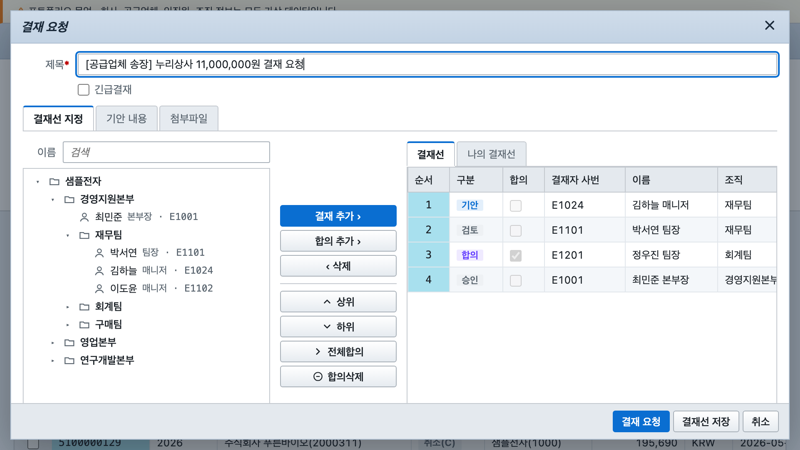Viewport: 800px width, 450px height.
Task: Click 김하늘 매니저 cell in approval table
Action: tap(671, 205)
